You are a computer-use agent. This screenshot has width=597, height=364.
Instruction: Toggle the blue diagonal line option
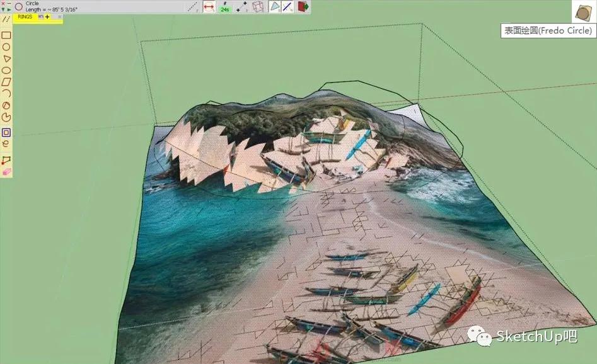click(x=287, y=6)
